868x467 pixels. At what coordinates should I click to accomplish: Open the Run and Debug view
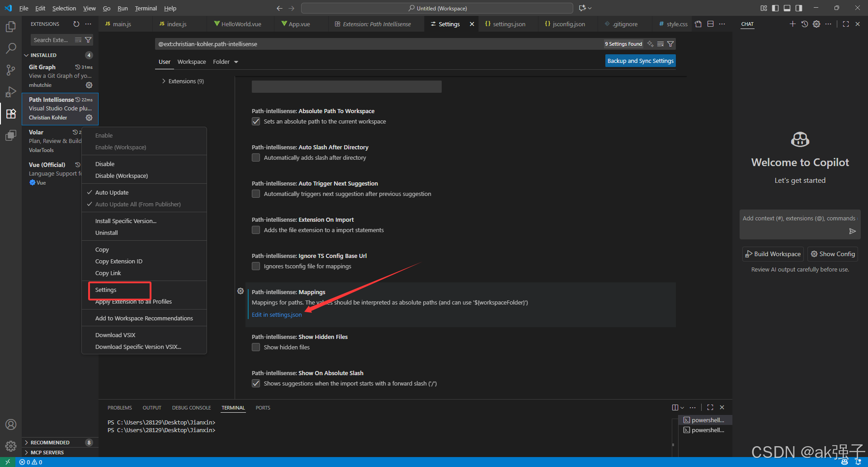point(10,91)
